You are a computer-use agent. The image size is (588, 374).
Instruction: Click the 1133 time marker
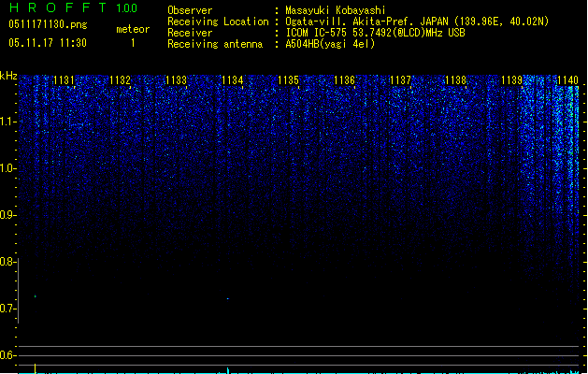point(176,80)
